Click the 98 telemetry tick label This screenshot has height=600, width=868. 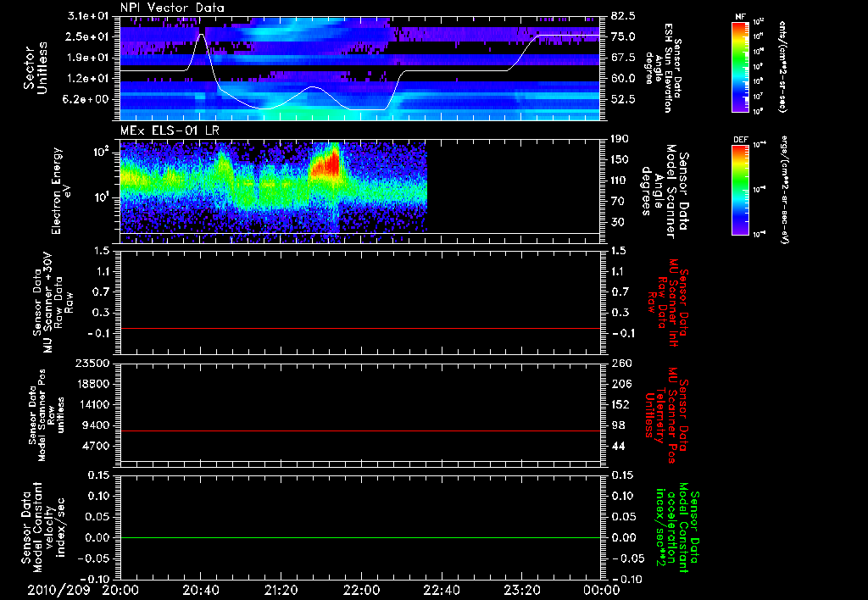click(x=620, y=425)
